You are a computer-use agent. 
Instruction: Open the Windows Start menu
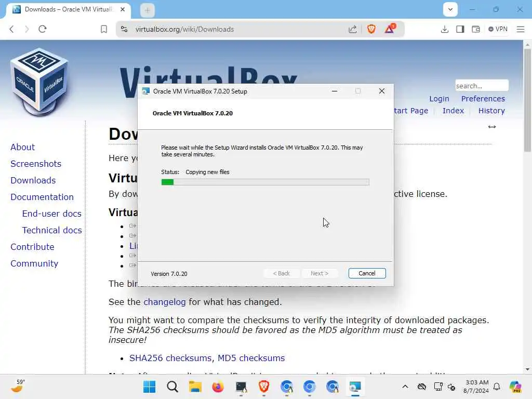click(149, 387)
